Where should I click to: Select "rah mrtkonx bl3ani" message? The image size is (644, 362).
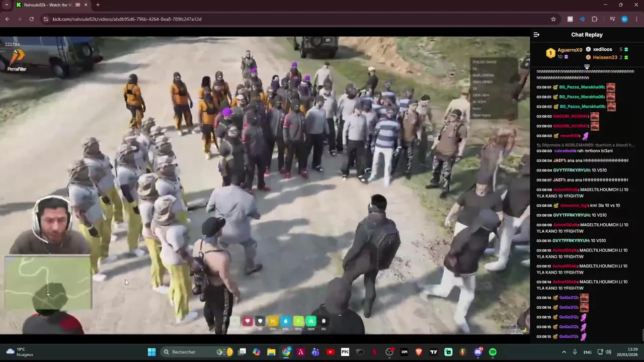pyautogui.click(x=595, y=151)
